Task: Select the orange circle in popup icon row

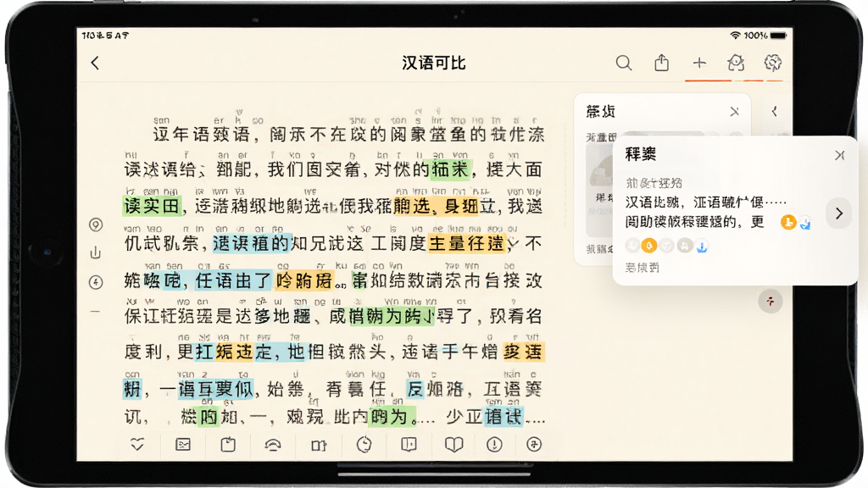Action: [649, 245]
